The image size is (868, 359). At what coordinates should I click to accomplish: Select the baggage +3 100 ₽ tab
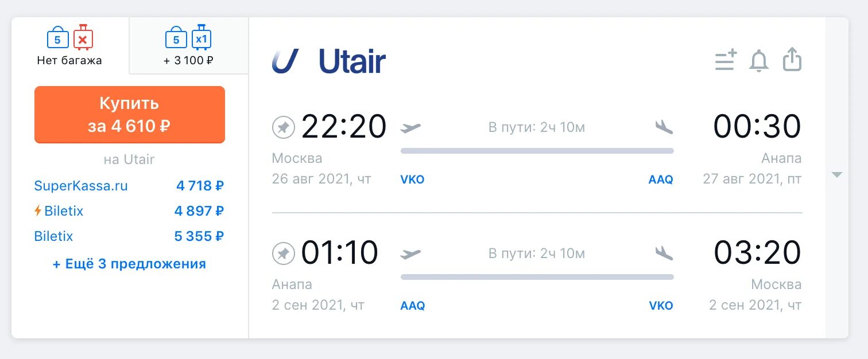point(188,46)
